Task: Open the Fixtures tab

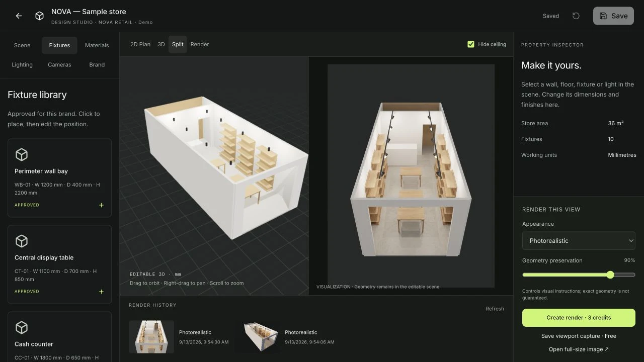Action: tap(59, 45)
